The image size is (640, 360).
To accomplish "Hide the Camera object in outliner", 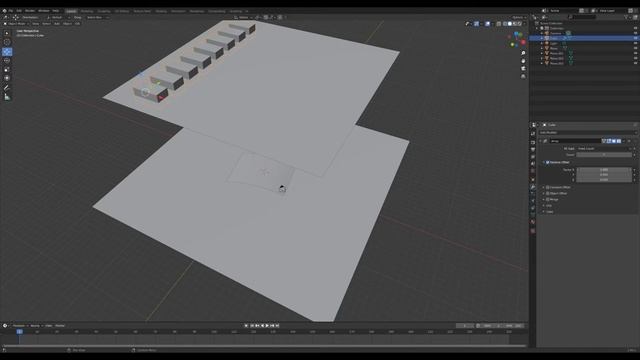I will tap(636, 33).
